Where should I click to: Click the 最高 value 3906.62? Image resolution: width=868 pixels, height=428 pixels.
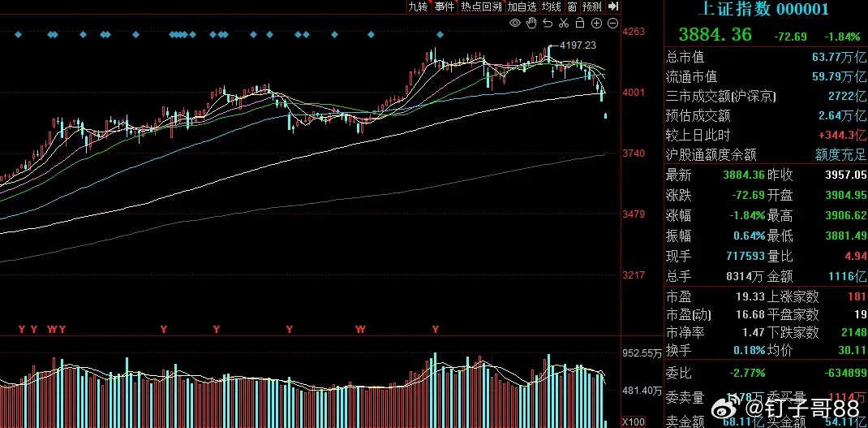coord(845,216)
